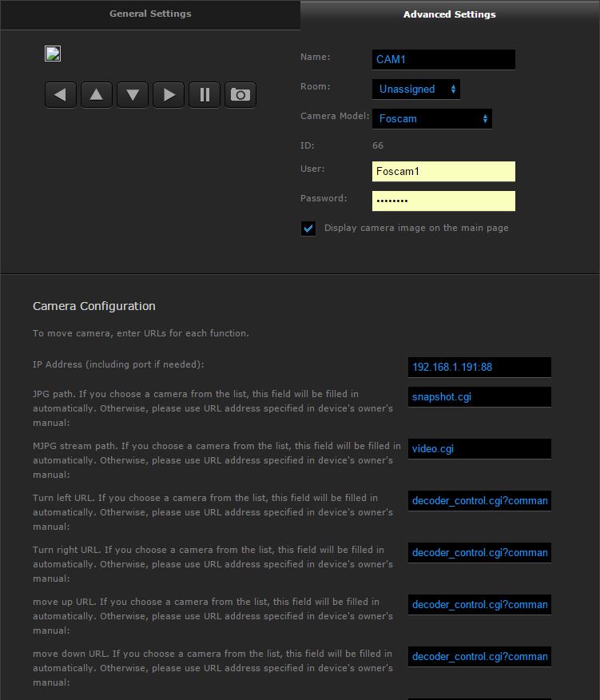Click the Turn left URL input field

479,501
